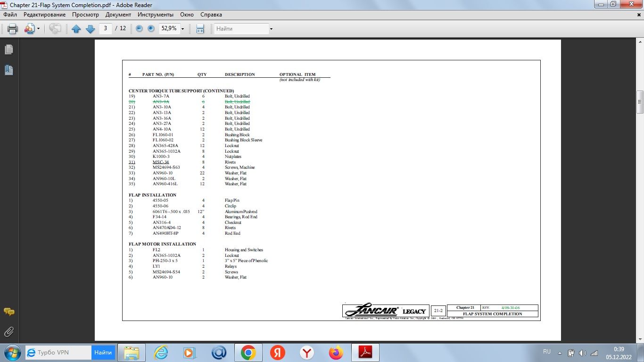Open the Инструменты menu
644x362 pixels.
coord(156,15)
